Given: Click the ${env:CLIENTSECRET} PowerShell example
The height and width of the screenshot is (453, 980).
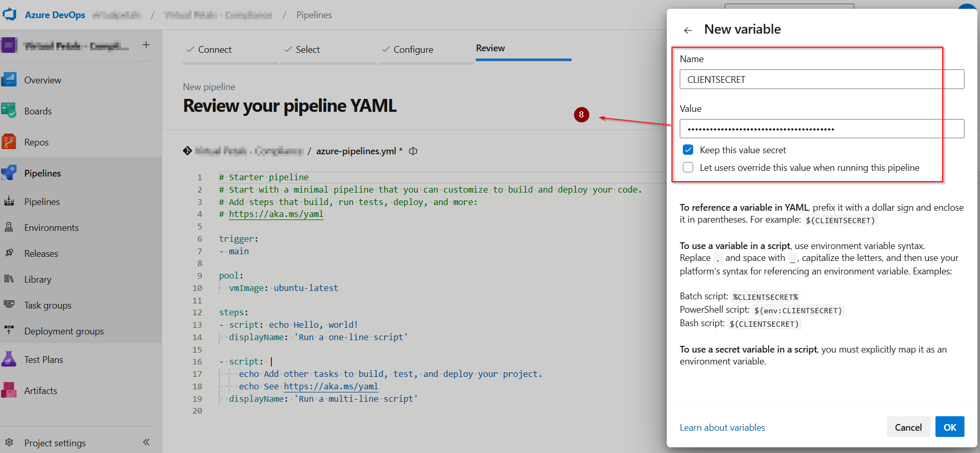Looking at the screenshot, I should [x=798, y=311].
